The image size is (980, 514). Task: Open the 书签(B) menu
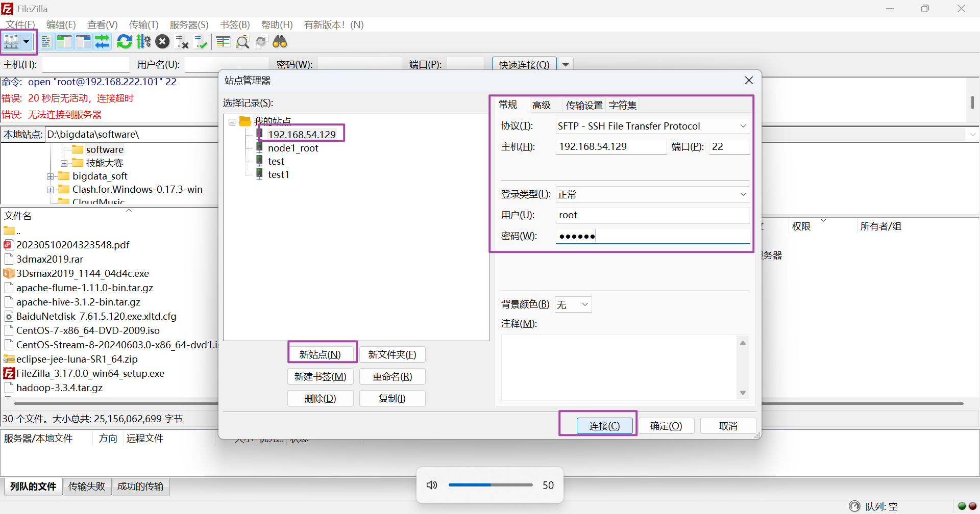tap(235, 24)
